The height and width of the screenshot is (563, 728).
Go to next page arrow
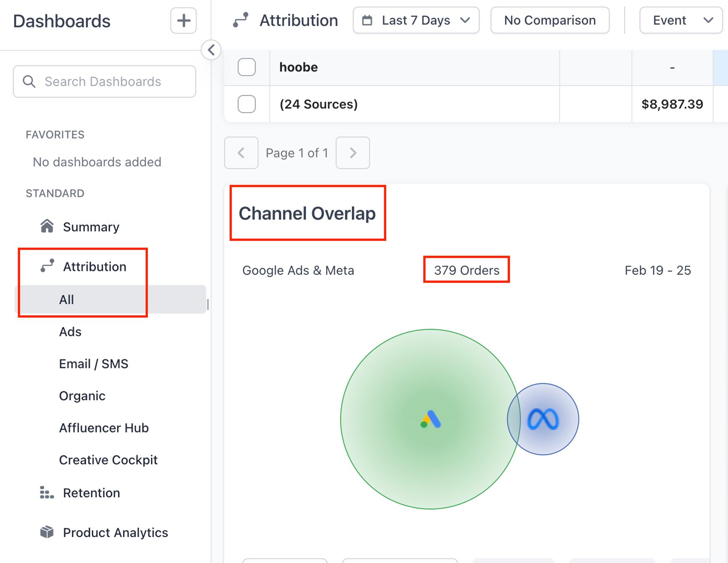(353, 153)
